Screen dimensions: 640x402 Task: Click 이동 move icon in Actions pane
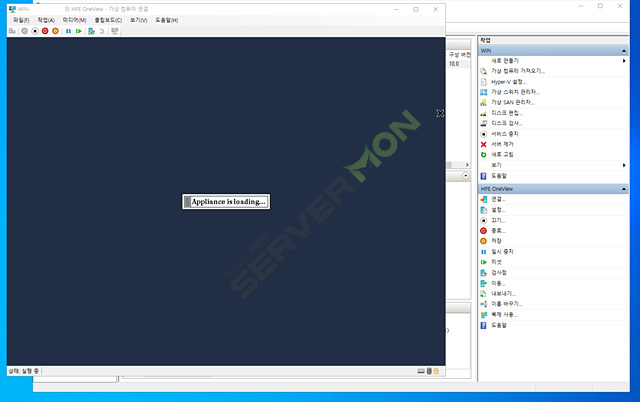coord(484,283)
